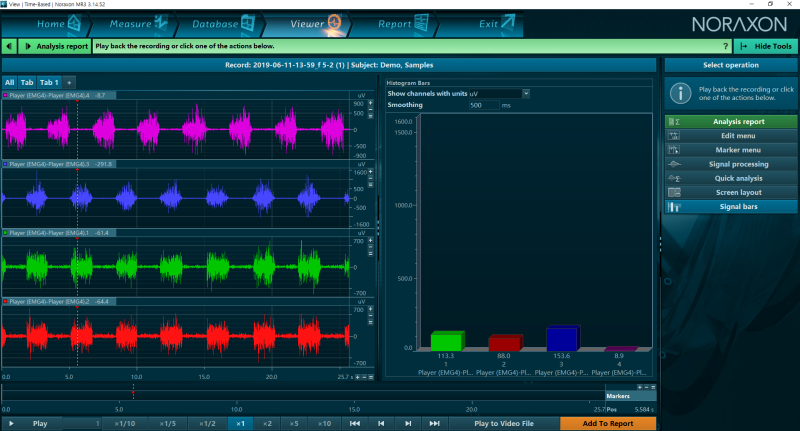Click Play to Video File

[504, 423]
